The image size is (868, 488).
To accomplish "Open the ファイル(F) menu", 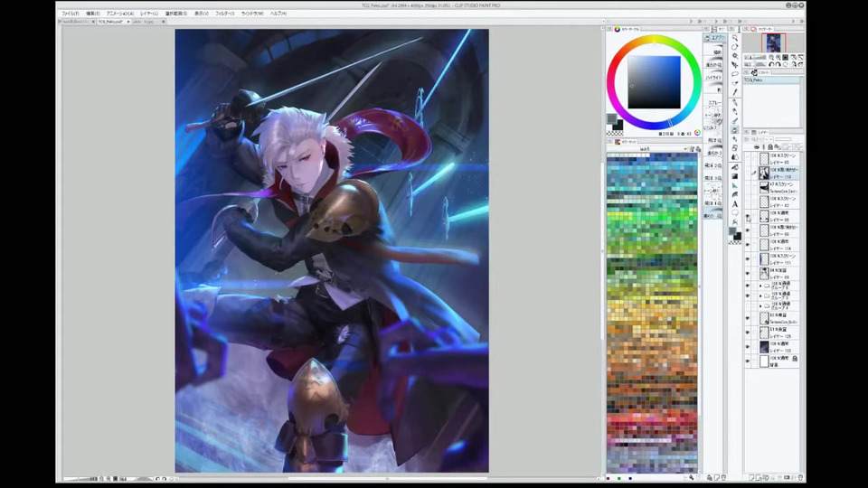I will point(71,14).
